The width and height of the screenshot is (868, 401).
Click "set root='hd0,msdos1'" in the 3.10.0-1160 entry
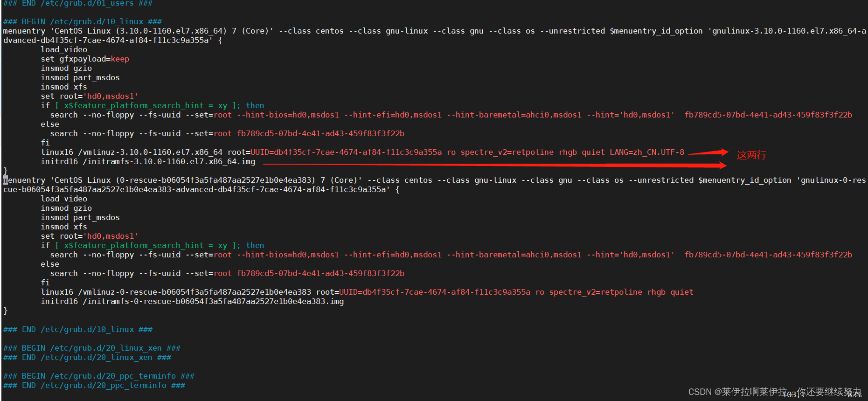(90, 96)
